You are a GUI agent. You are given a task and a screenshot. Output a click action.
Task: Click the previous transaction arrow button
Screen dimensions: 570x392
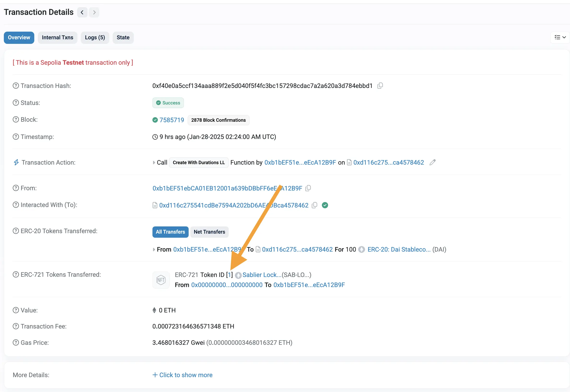click(82, 12)
